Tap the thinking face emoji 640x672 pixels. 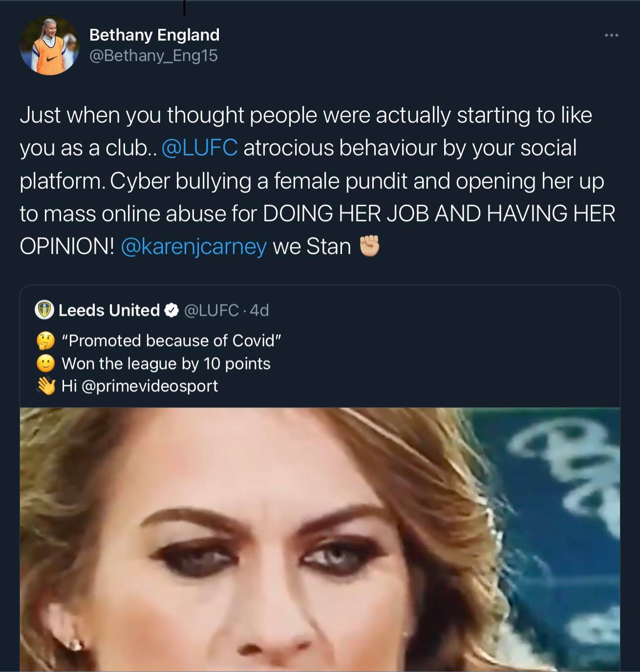pos(46,341)
